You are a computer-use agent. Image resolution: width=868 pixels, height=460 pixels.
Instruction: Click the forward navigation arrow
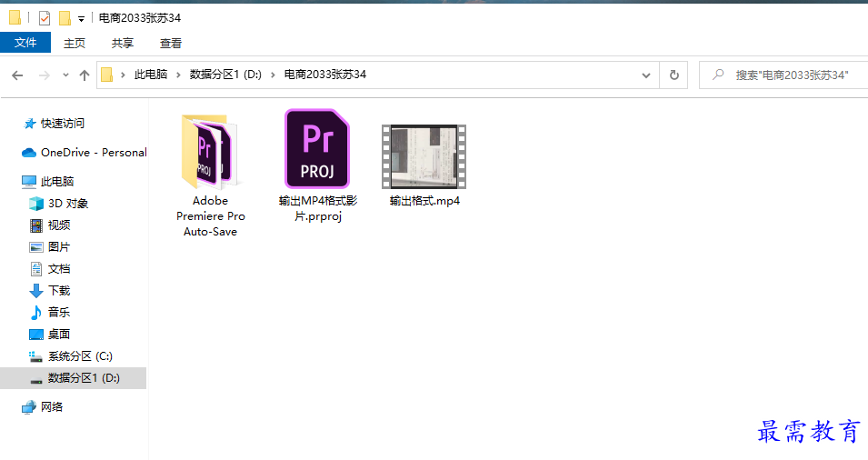(x=45, y=75)
